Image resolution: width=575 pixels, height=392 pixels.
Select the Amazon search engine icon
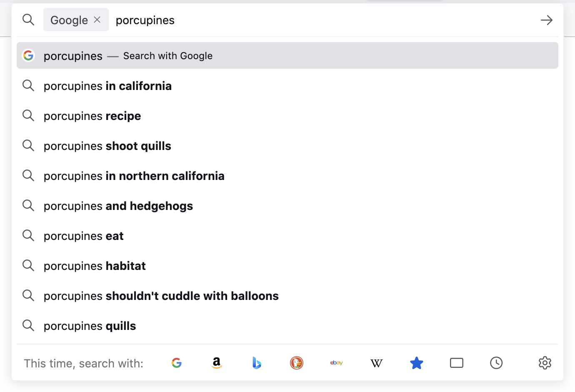[x=217, y=363]
